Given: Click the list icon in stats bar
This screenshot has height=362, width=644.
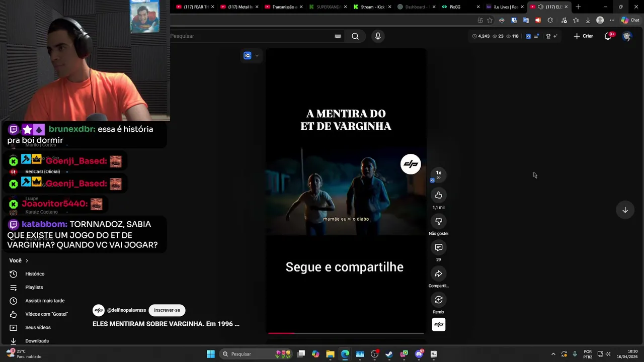Looking at the screenshot, I should 536,36.
